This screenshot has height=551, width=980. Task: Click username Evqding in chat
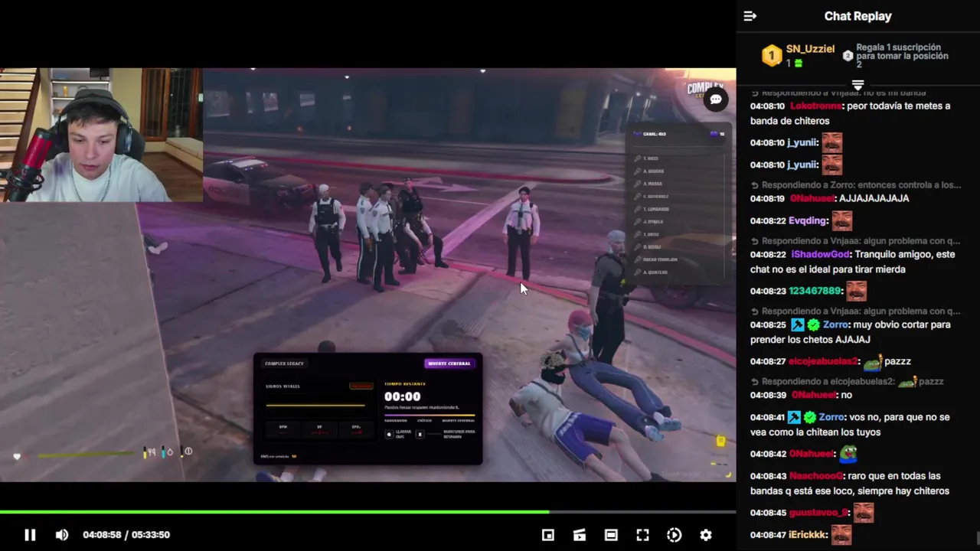pos(808,221)
